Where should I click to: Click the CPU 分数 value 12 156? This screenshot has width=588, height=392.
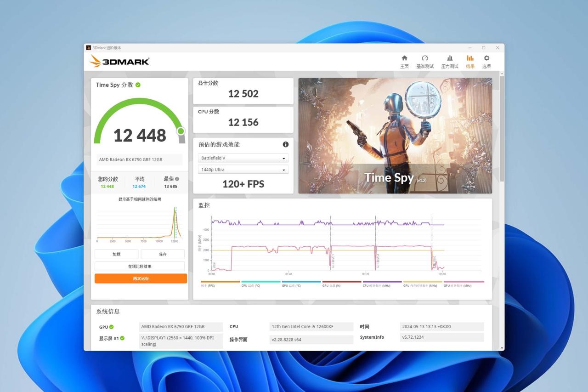(243, 122)
